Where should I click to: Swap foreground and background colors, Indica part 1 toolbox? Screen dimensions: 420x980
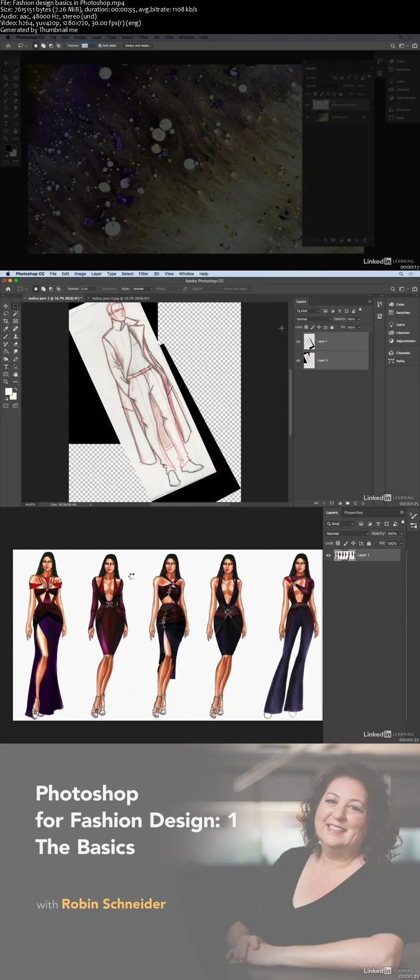[x=16, y=389]
